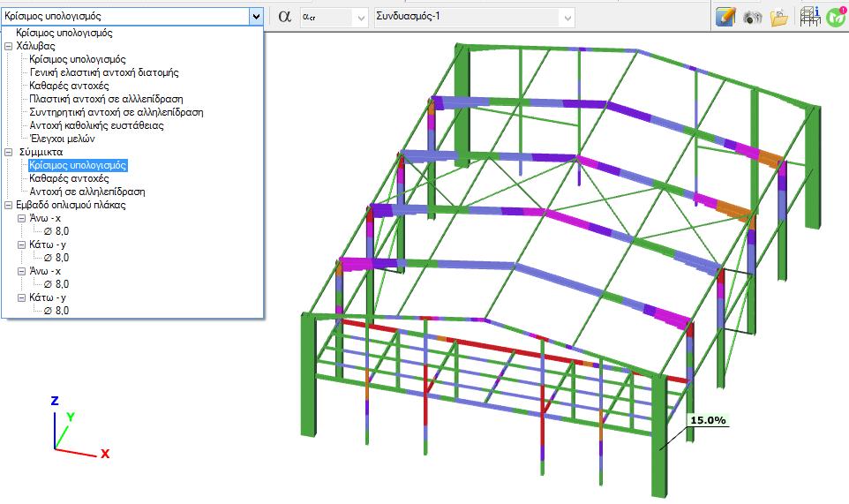
Task: Open the Κρίσιμος υπολογισμός combo box arrow
Action: (256, 16)
